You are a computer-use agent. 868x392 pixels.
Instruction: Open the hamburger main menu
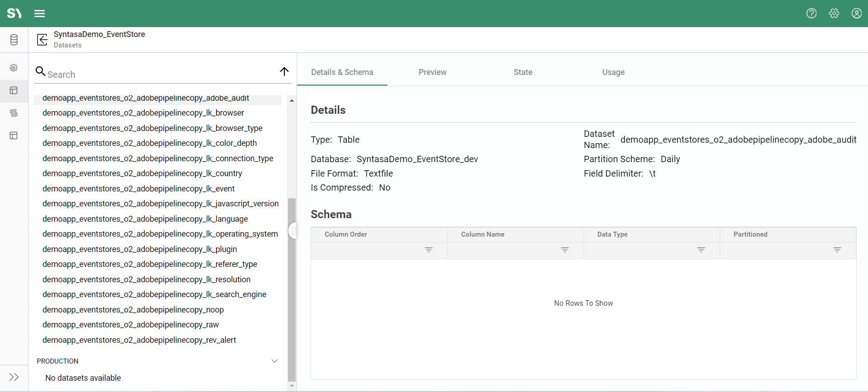click(40, 14)
